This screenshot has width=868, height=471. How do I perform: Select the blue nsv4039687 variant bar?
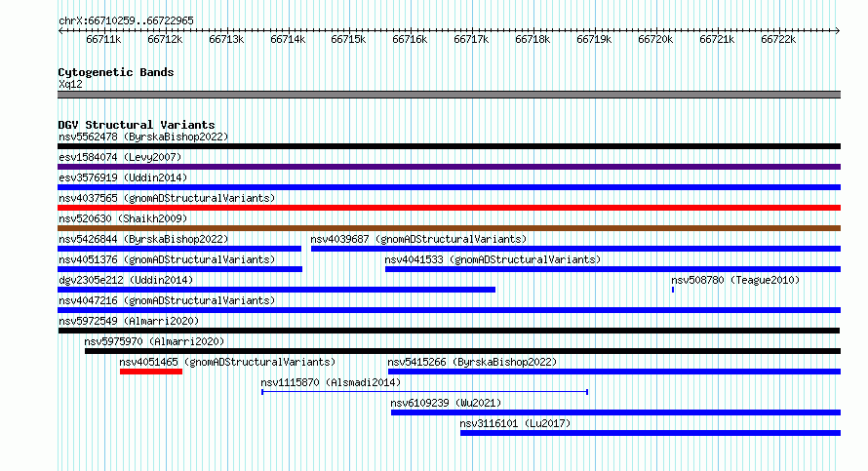tap(575, 249)
